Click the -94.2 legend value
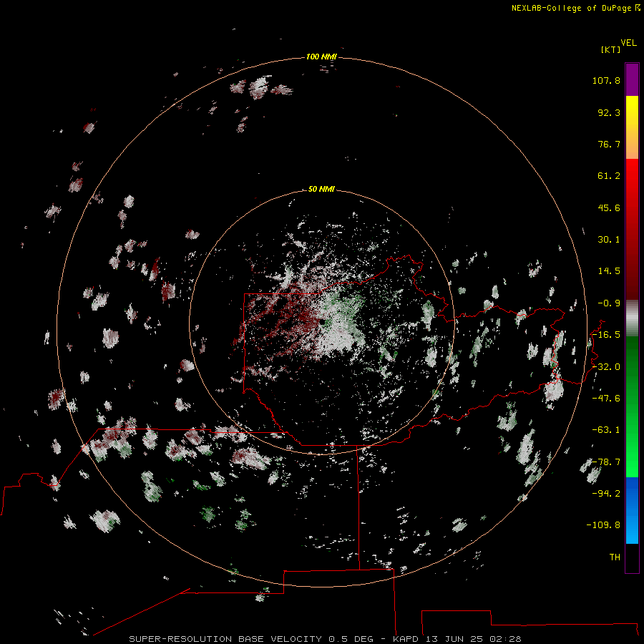 (606, 494)
